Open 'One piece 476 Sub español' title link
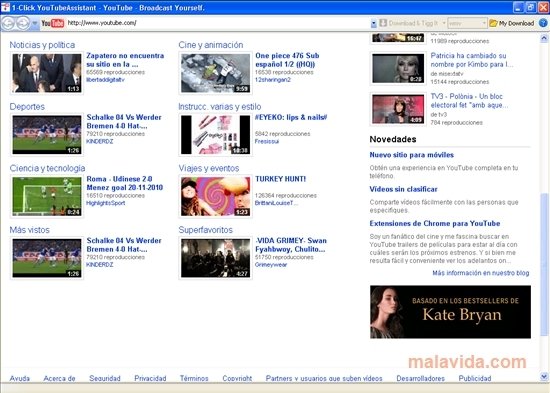Screen dimensions: 550x393 pyautogui.click(x=287, y=60)
